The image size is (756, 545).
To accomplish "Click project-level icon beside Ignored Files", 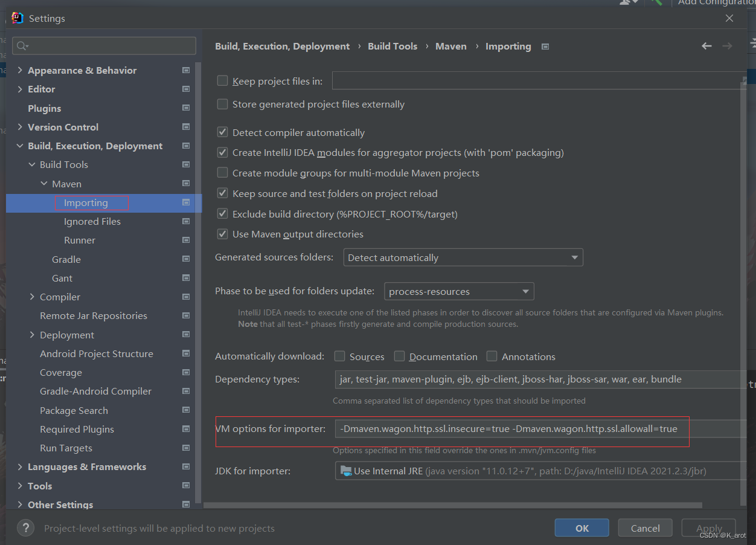I will [186, 221].
